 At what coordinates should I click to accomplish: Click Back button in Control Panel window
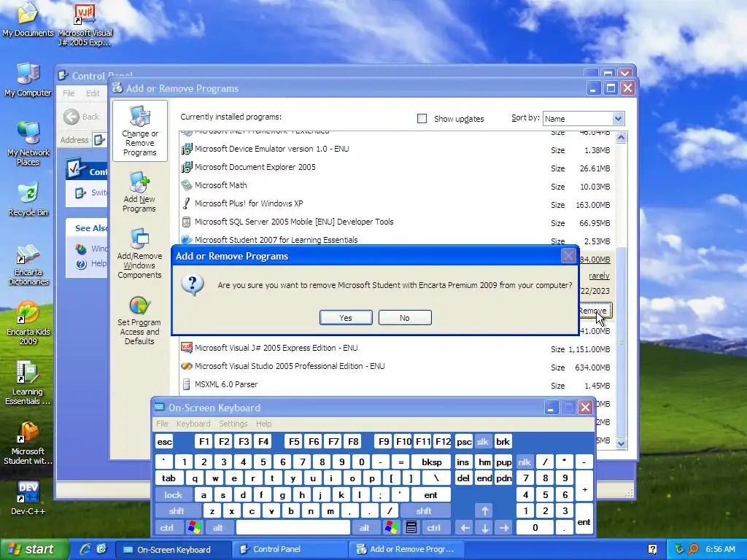[82, 117]
